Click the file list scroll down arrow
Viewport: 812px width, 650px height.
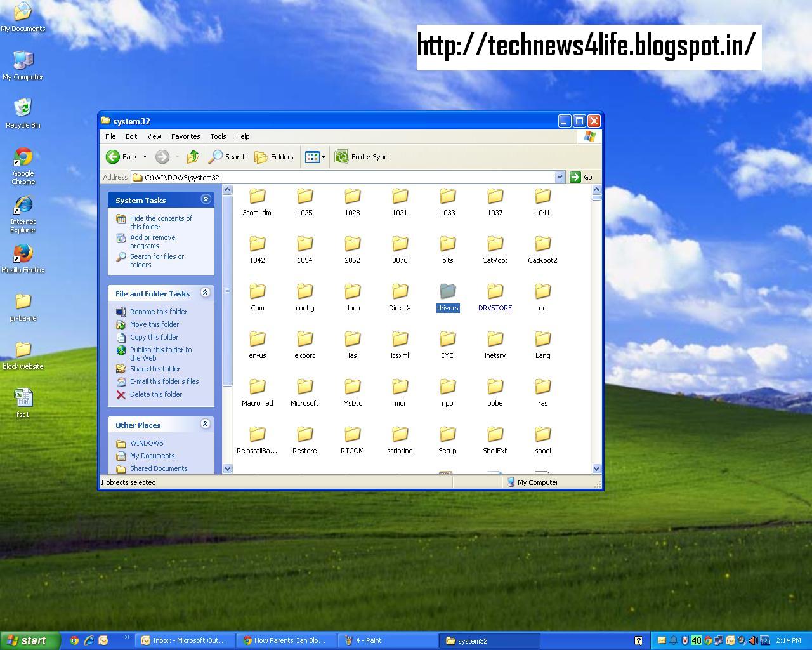coord(596,468)
